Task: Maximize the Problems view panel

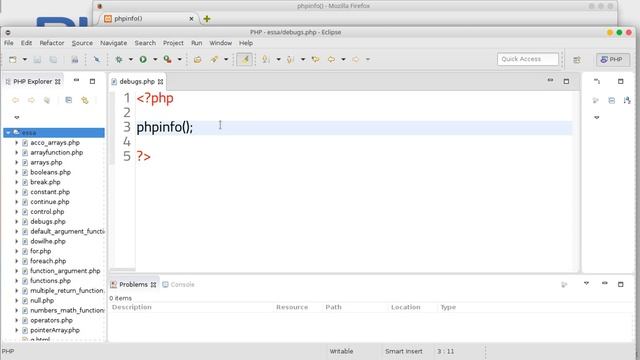Action: point(620,284)
